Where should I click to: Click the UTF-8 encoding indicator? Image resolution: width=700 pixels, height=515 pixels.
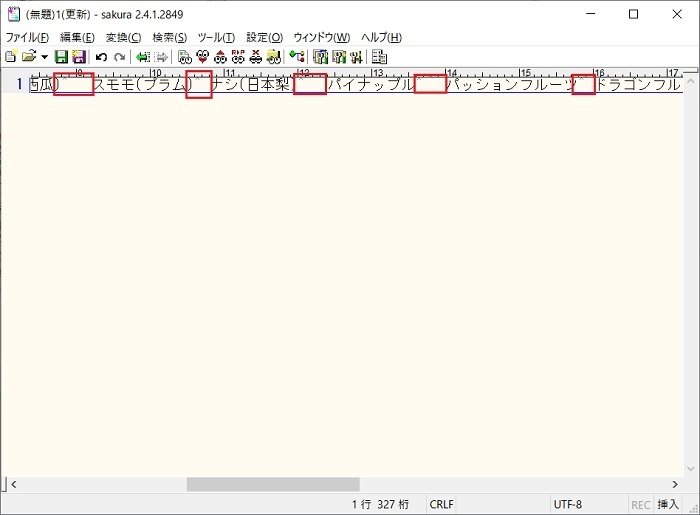tap(567, 504)
